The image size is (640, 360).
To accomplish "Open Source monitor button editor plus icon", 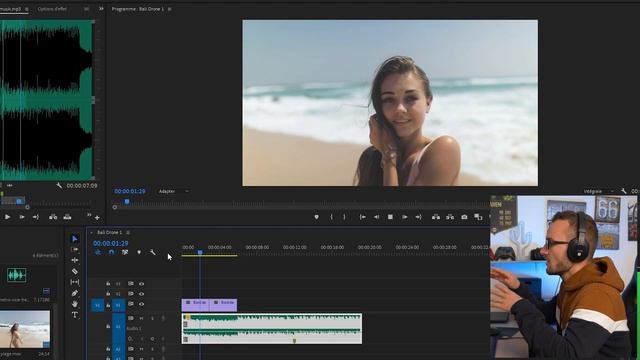I will (x=97, y=218).
